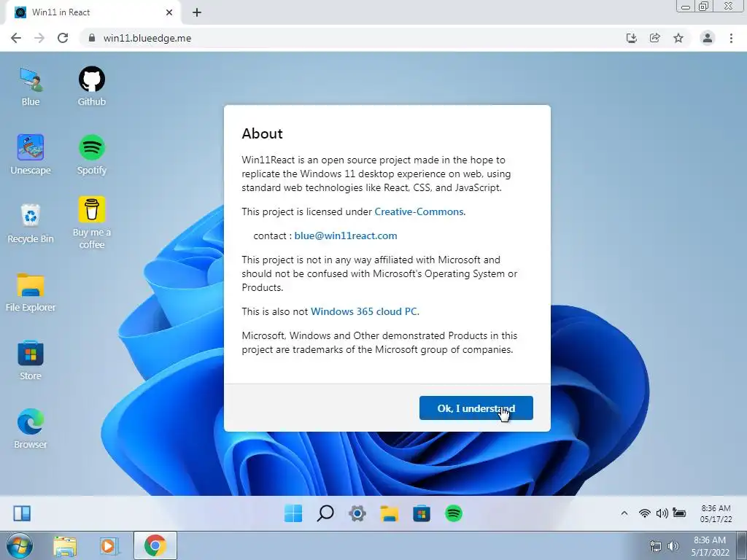Open the Recycle Bin

point(31,223)
